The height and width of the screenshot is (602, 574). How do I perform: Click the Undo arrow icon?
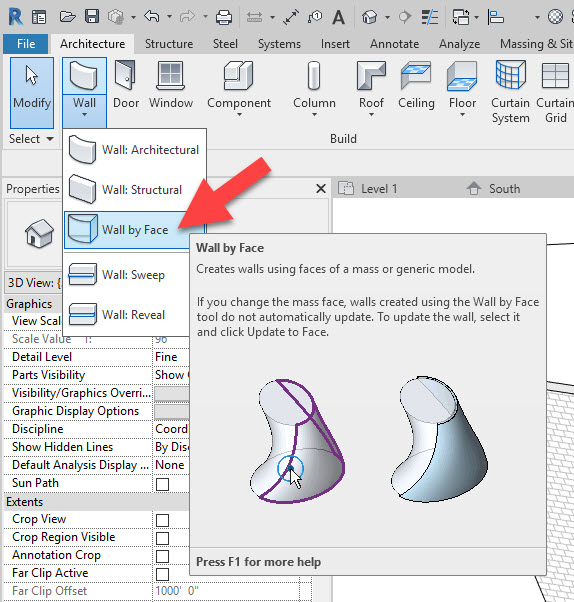(x=152, y=17)
